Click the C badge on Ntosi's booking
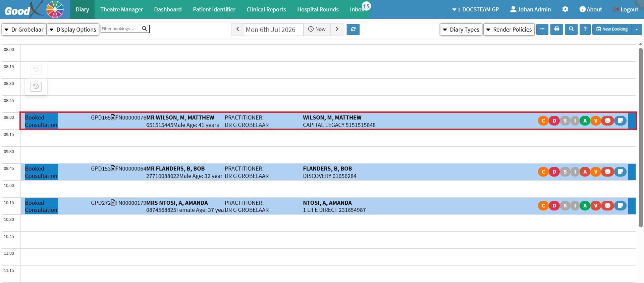Viewport: 644px width, 283px height. pos(543,206)
